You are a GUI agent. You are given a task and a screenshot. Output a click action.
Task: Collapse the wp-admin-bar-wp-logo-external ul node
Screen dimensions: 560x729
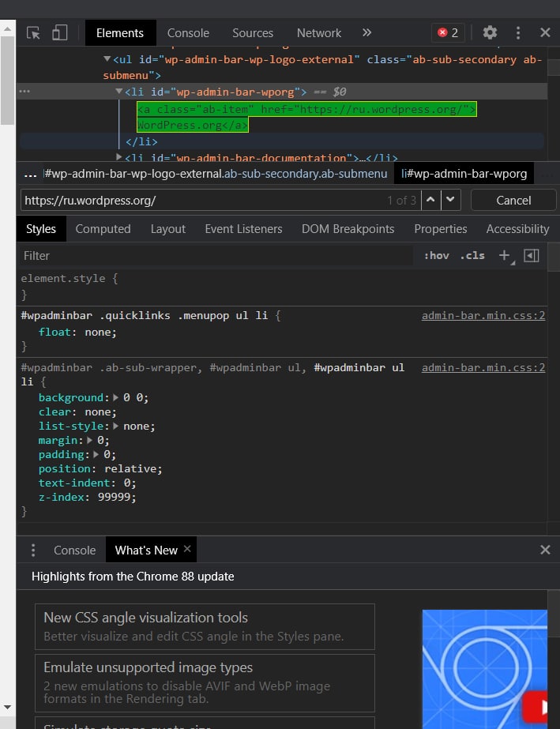coord(107,59)
